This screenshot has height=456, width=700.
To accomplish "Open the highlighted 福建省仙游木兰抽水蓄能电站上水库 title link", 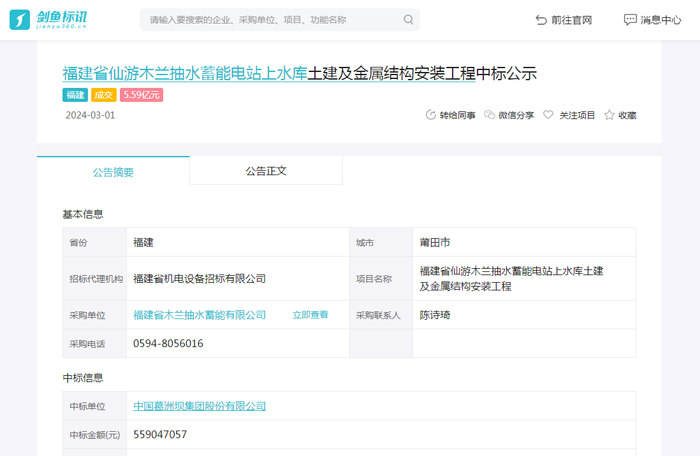I will coord(185,73).
